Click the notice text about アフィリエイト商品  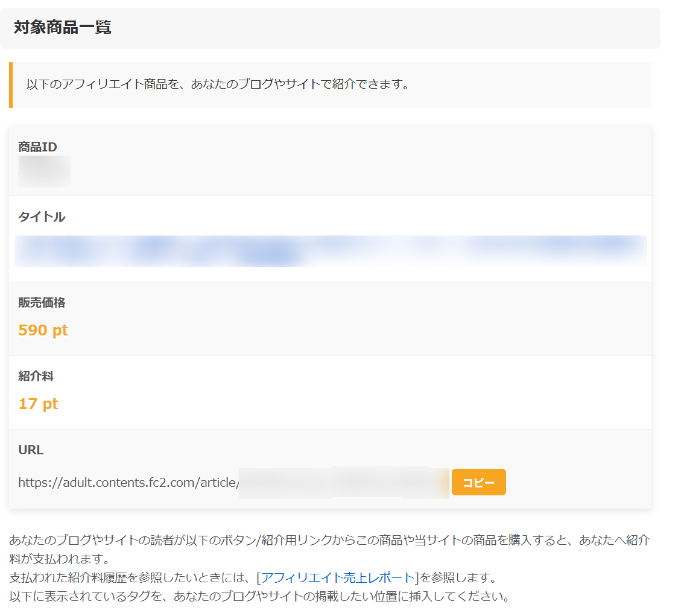[218, 84]
